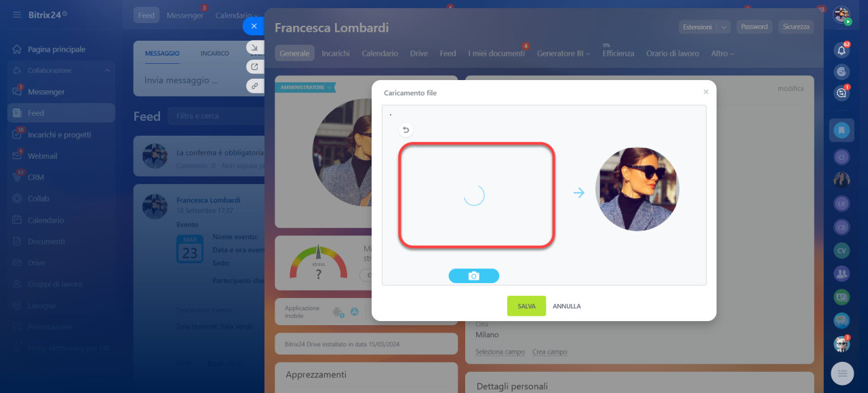868x393 pixels.
Task: Toggle the hamburger menu next to Bitrix24
Action: pyautogui.click(x=16, y=14)
